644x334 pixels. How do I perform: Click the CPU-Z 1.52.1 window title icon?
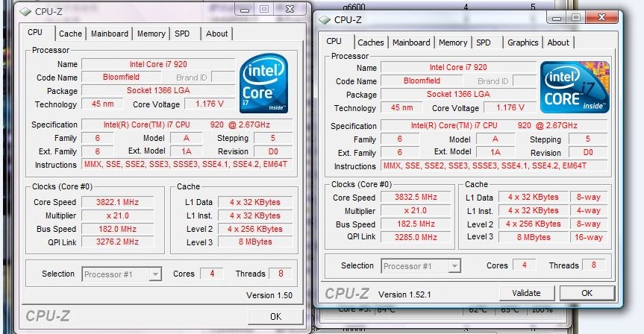(x=325, y=19)
